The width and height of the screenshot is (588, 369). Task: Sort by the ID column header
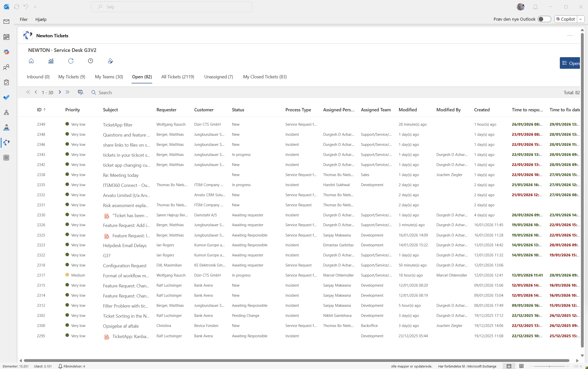pyautogui.click(x=39, y=110)
